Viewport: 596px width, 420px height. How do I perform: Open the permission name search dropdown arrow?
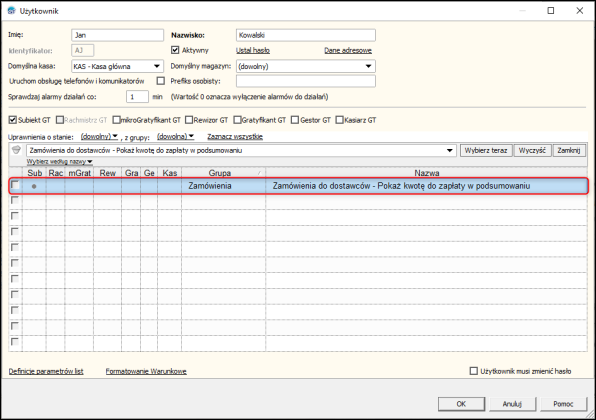[450, 151]
